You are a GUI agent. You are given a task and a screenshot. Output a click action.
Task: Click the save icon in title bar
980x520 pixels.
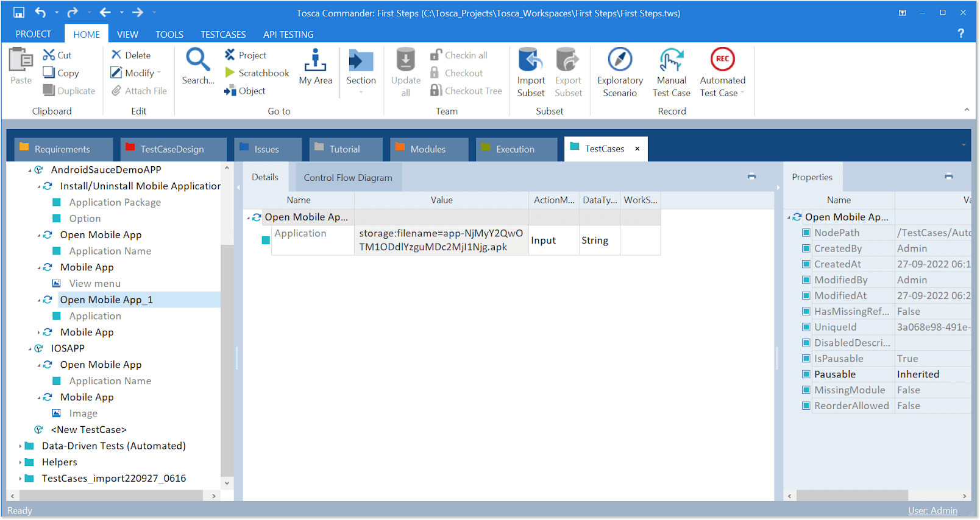(x=19, y=13)
